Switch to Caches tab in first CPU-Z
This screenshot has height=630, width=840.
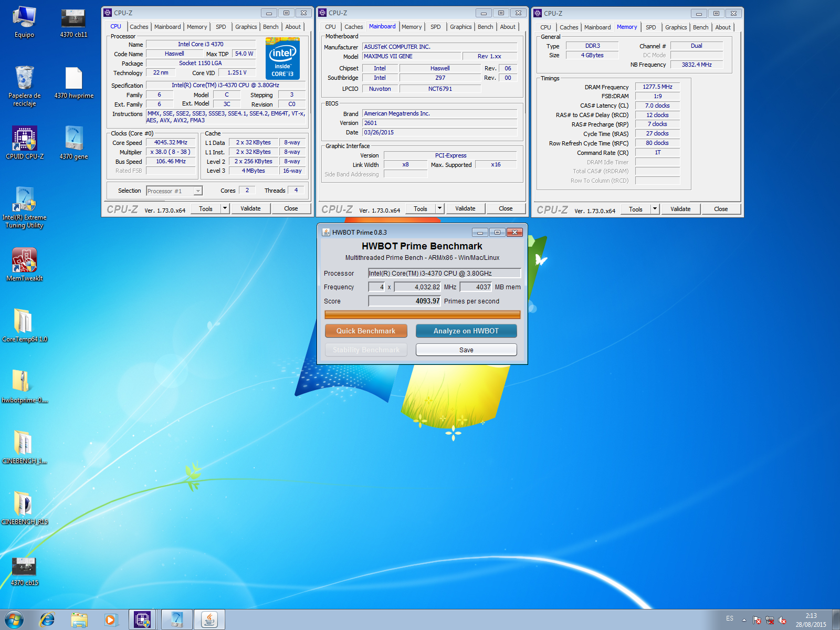point(139,27)
